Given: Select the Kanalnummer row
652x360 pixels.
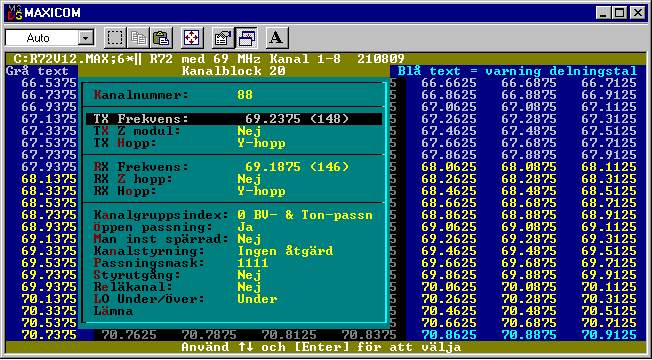Looking at the screenshot, I should (x=234, y=95).
